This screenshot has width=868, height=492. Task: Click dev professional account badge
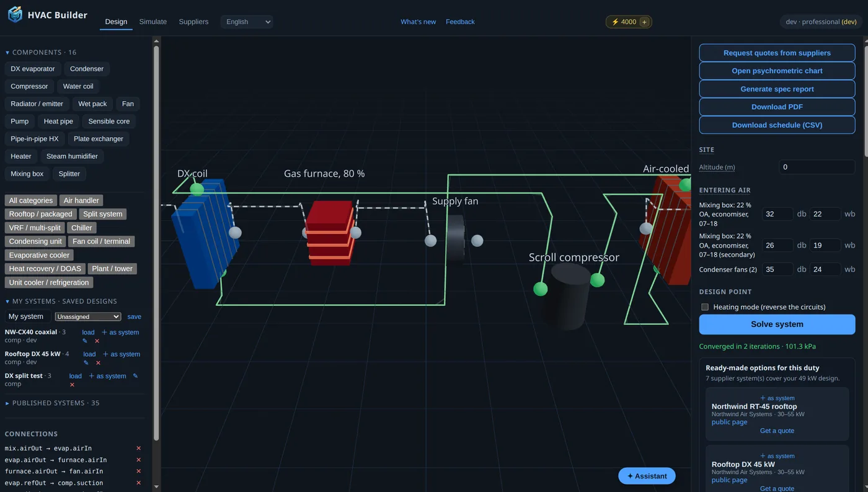tap(821, 22)
